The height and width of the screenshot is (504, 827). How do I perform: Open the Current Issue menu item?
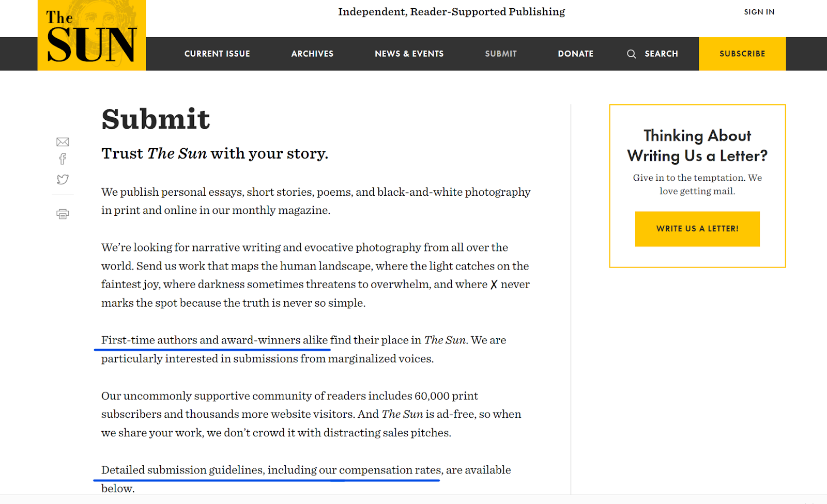217,54
